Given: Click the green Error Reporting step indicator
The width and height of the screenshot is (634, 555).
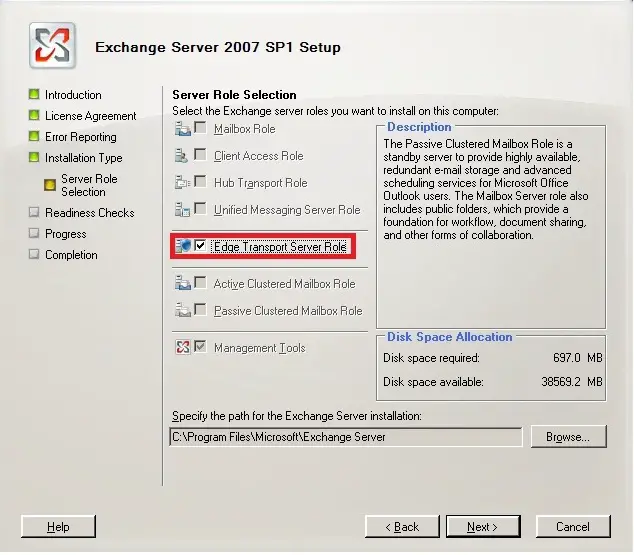Looking at the screenshot, I should click(x=34, y=136).
